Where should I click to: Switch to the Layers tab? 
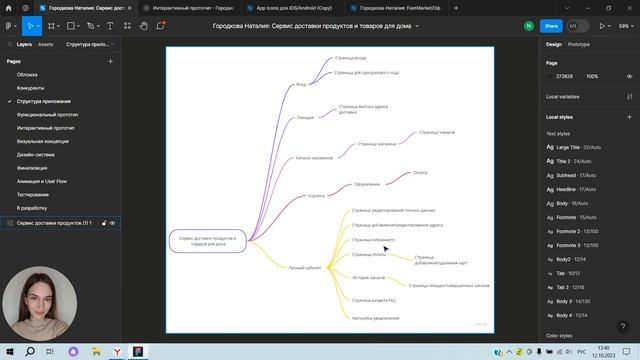[24, 44]
